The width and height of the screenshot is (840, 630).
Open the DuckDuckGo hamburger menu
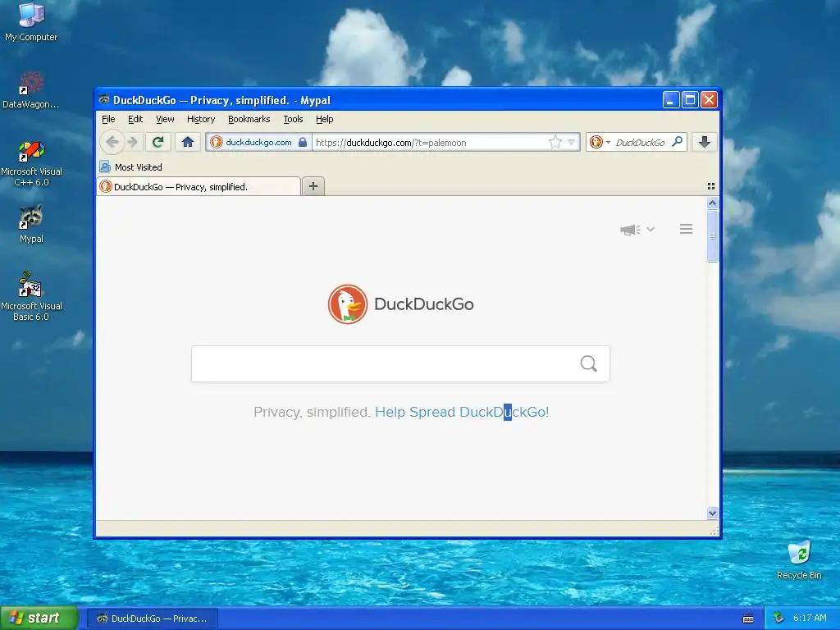click(x=687, y=230)
